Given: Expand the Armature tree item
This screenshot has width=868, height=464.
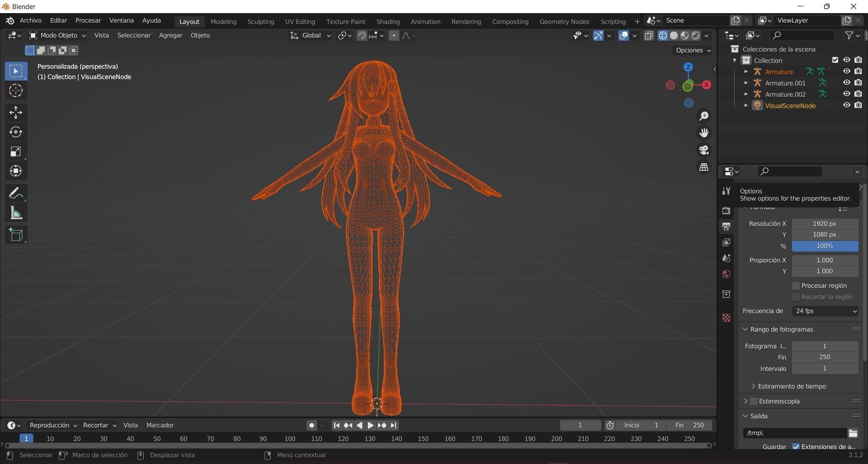Looking at the screenshot, I should tap(746, 71).
